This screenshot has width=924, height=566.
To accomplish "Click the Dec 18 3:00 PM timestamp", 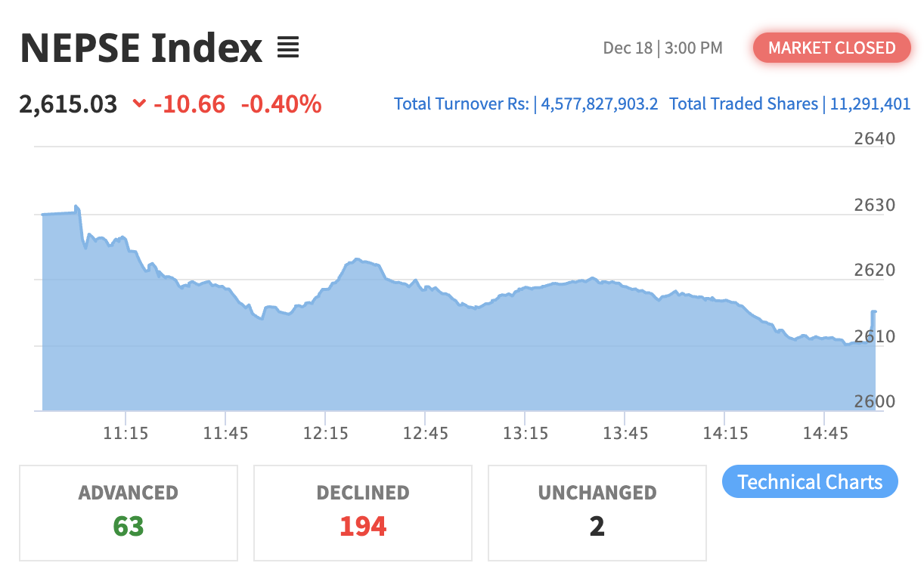I will [x=662, y=48].
